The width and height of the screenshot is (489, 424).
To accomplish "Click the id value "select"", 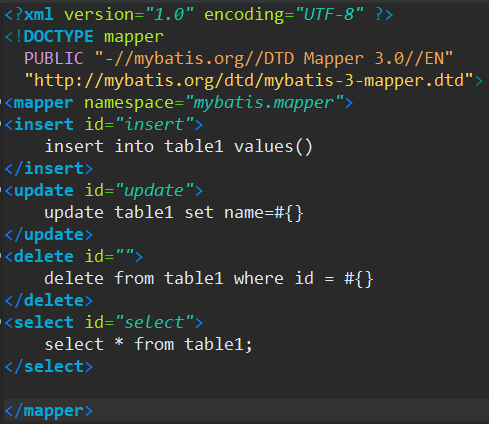I will [154, 323].
